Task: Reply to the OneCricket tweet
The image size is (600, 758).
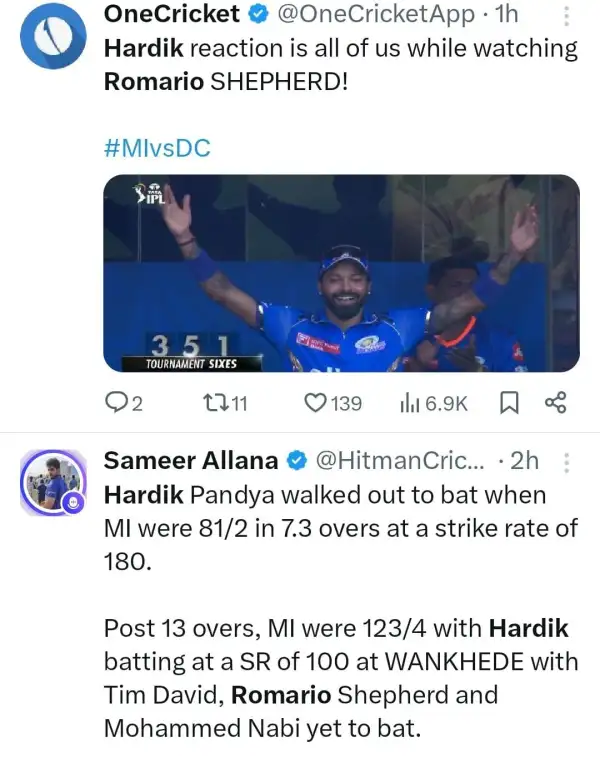Action: click(x=124, y=403)
